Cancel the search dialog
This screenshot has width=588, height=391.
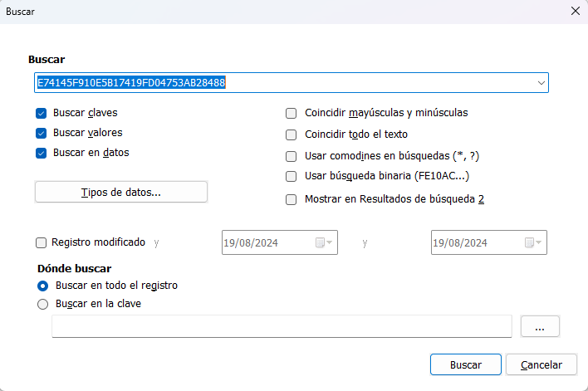pos(541,365)
